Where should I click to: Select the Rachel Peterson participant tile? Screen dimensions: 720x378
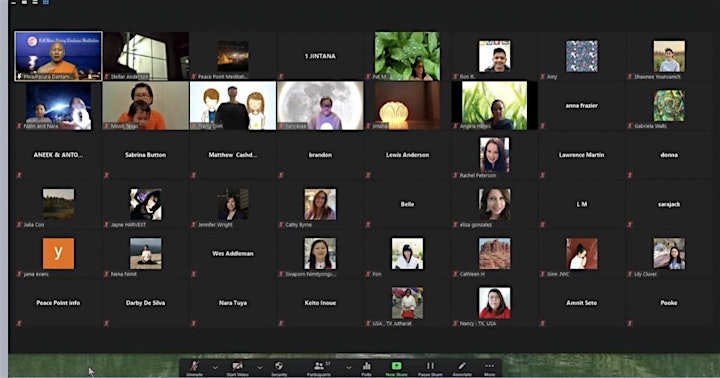click(x=495, y=155)
